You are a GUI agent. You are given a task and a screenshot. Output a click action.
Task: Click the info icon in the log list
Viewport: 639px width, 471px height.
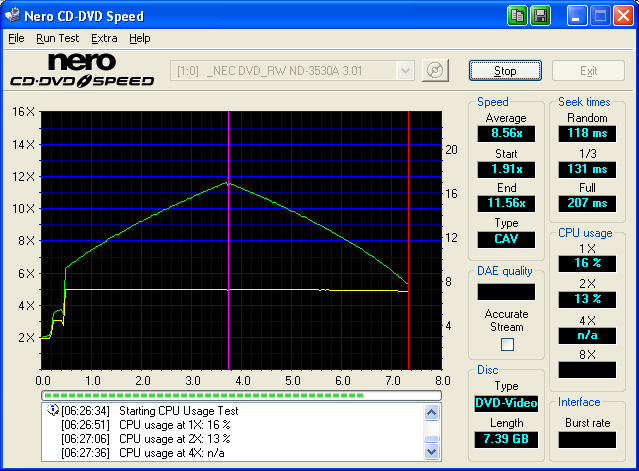pyautogui.click(x=52, y=410)
